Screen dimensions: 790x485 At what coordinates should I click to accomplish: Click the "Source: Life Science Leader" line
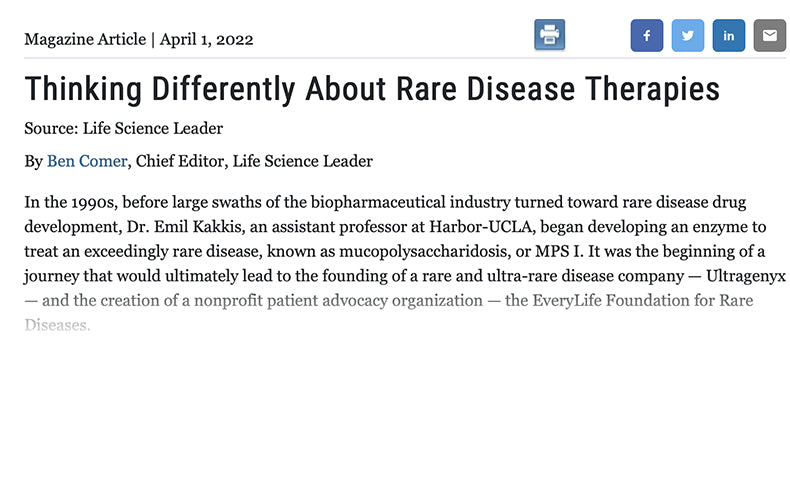(x=123, y=128)
